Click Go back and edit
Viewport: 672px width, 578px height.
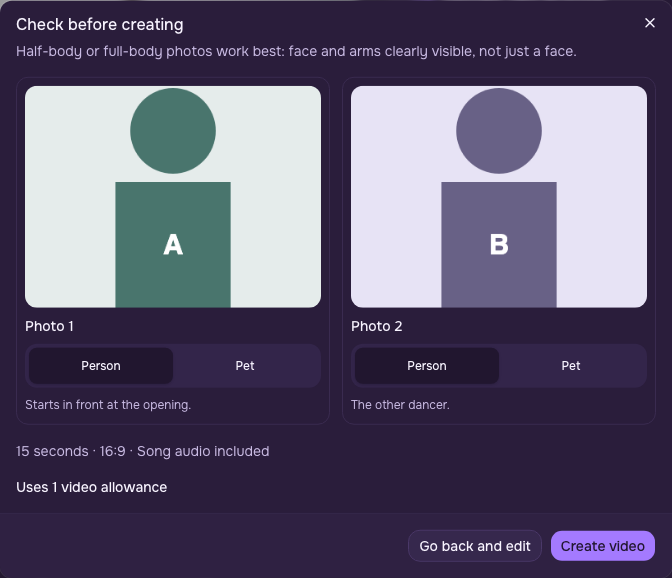(475, 546)
